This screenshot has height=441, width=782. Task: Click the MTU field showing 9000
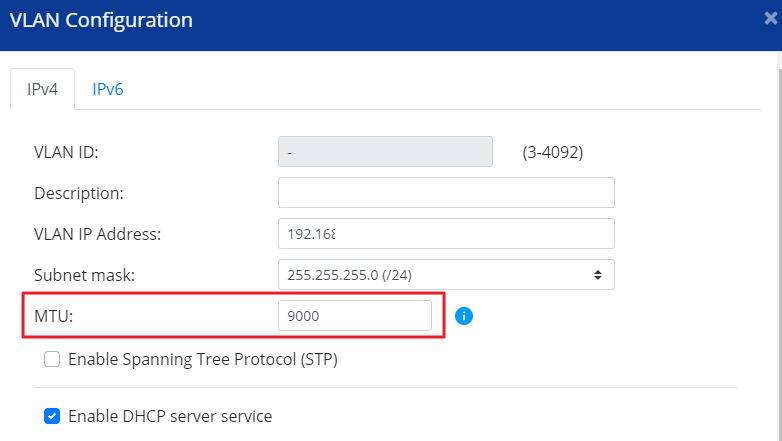click(x=354, y=316)
